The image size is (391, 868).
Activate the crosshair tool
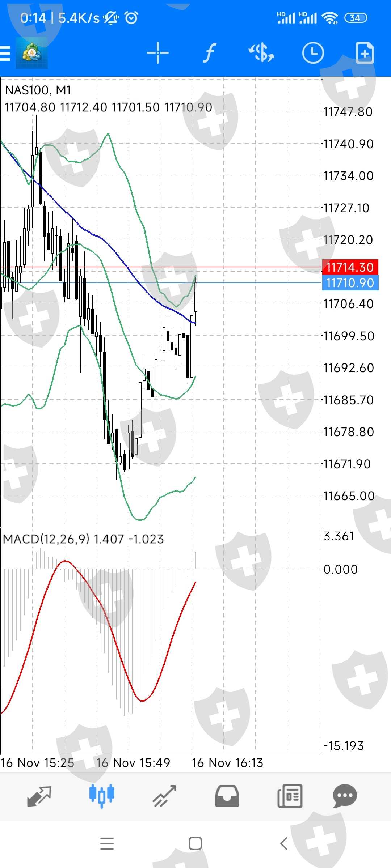tap(158, 53)
